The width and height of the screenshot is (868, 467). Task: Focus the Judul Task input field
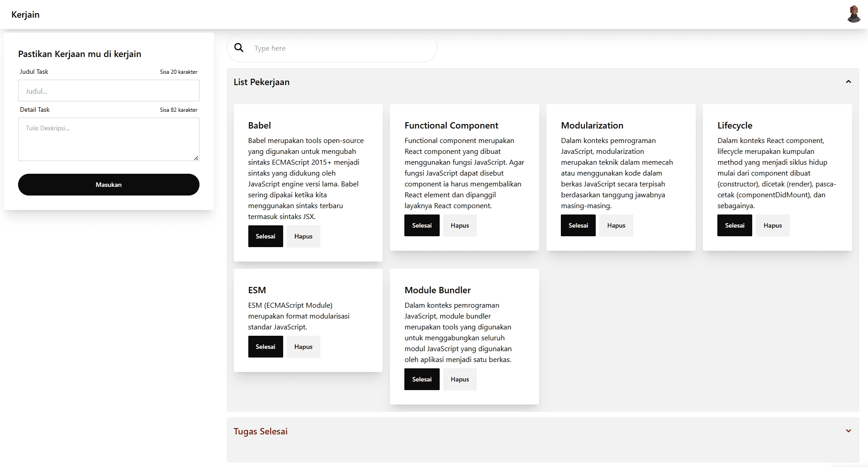109,91
